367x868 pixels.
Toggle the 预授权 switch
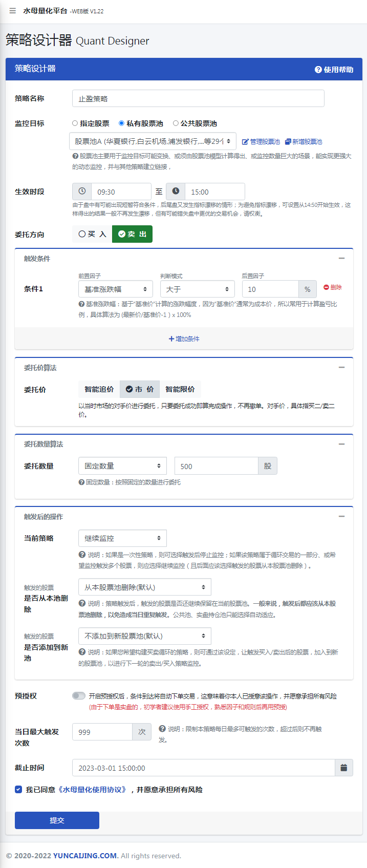point(79,695)
